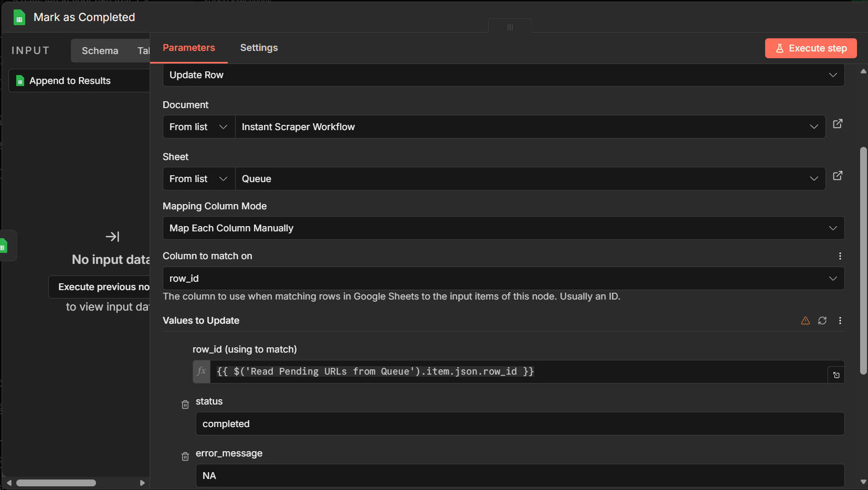Click the scroll down arrow of parameters panel
The height and width of the screenshot is (490, 868).
(x=863, y=482)
